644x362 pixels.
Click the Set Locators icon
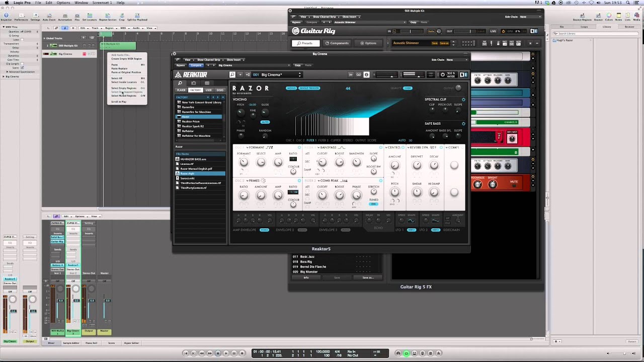tap(90, 16)
